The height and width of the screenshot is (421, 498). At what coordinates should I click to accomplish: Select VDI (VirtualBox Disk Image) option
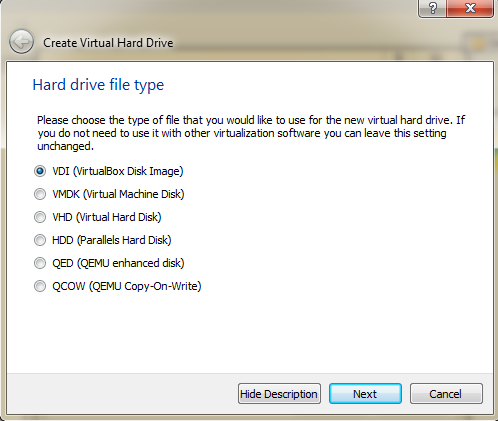(x=109, y=171)
